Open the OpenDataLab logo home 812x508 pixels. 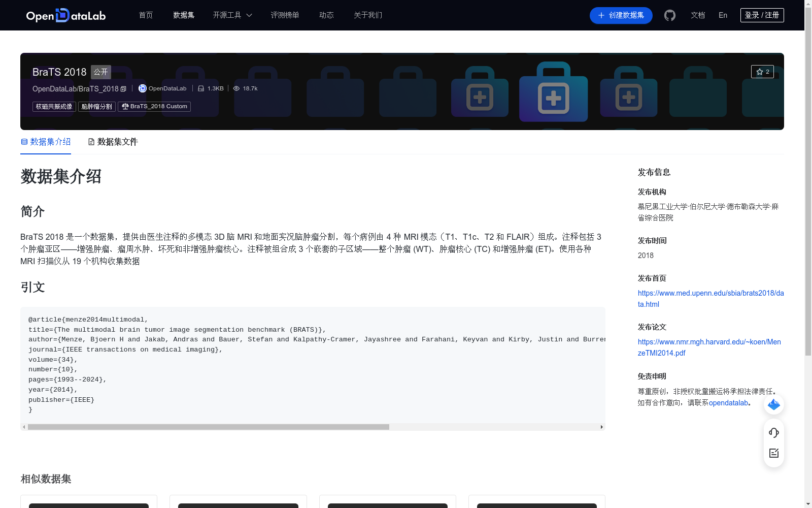[x=66, y=15]
